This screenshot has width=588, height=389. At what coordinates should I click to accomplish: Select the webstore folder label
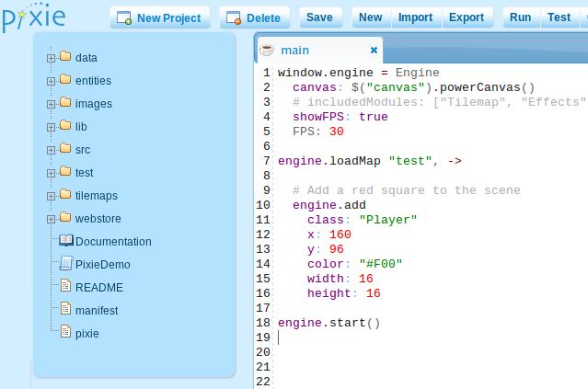pyautogui.click(x=98, y=219)
